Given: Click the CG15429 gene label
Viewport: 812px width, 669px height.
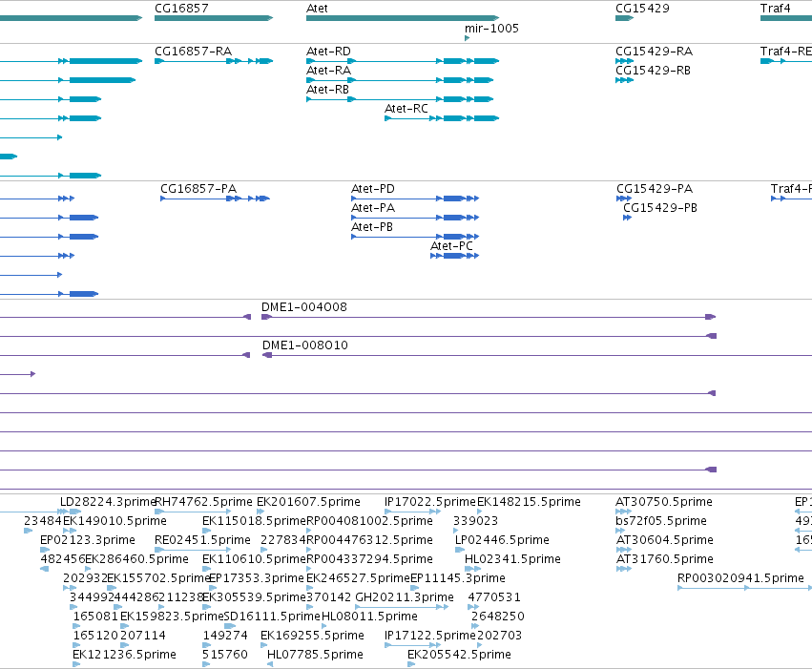Looking at the screenshot, I should [642, 9].
